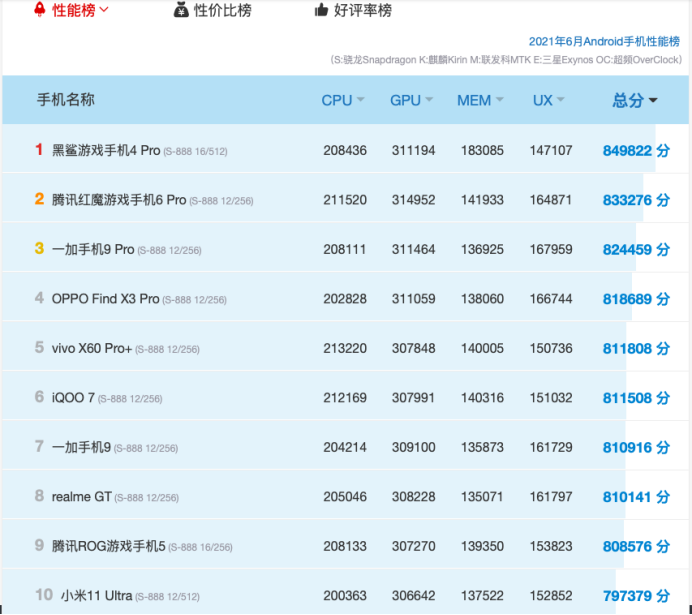Screen dimensions: 692x615
Task: Select 腾讯红魔游戏手机6 Pro entry
Action: click(x=119, y=200)
